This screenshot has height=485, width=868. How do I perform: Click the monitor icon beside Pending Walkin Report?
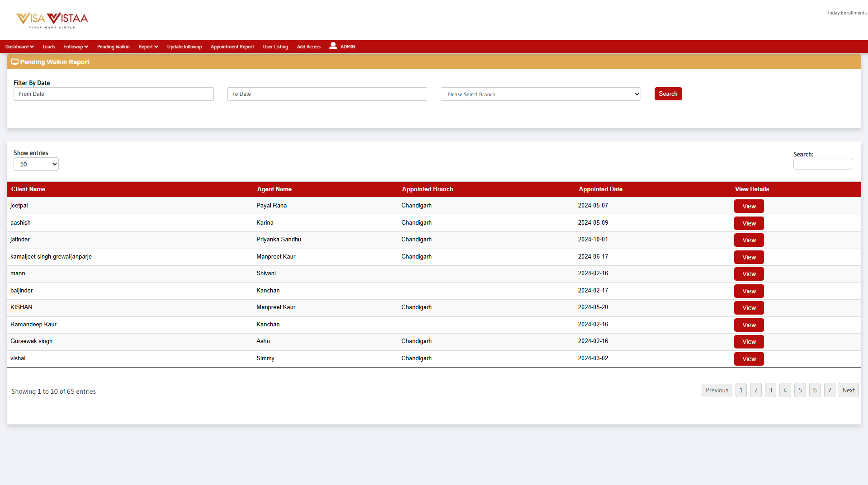(15, 62)
